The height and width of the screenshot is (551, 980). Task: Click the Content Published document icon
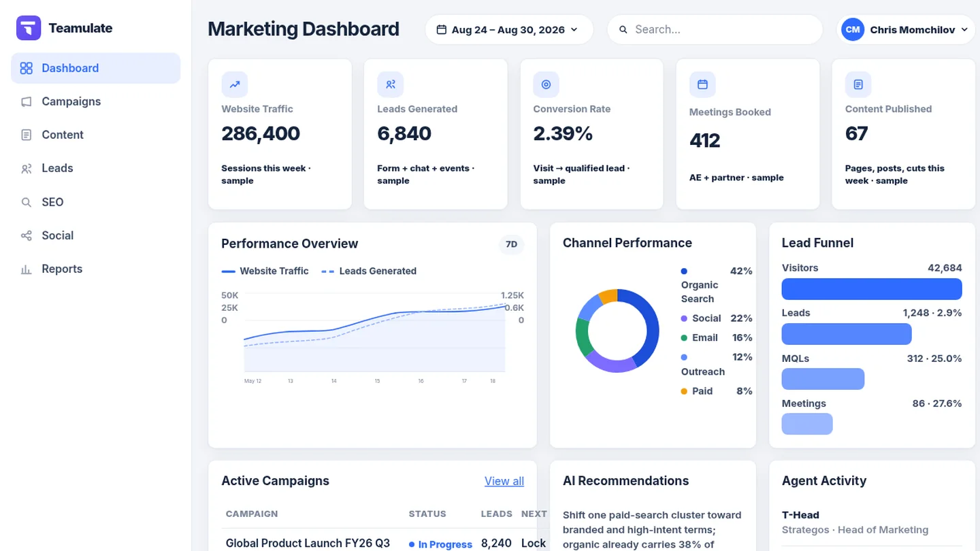coord(858,84)
